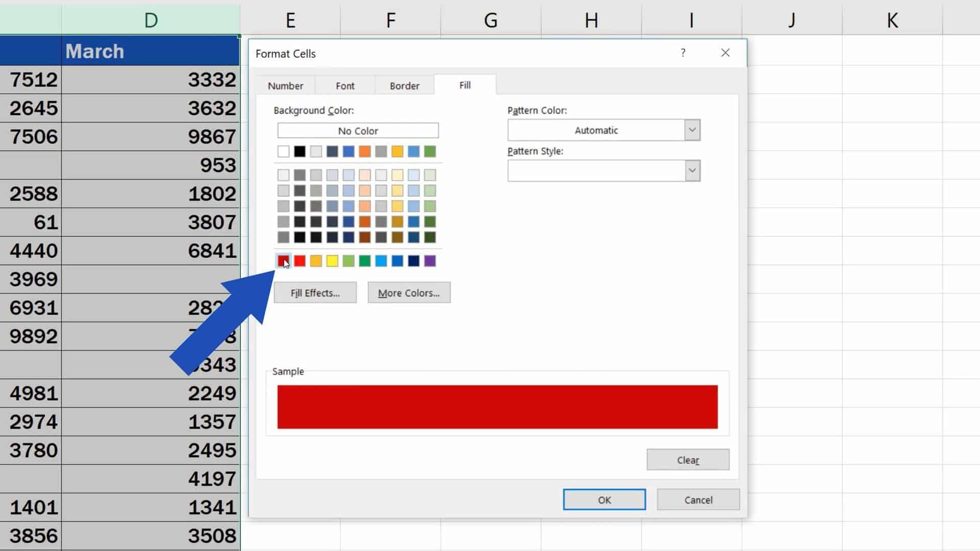Screen dimensions: 980x551
Task: Click the More Colors button
Action: (x=408, y=293)
